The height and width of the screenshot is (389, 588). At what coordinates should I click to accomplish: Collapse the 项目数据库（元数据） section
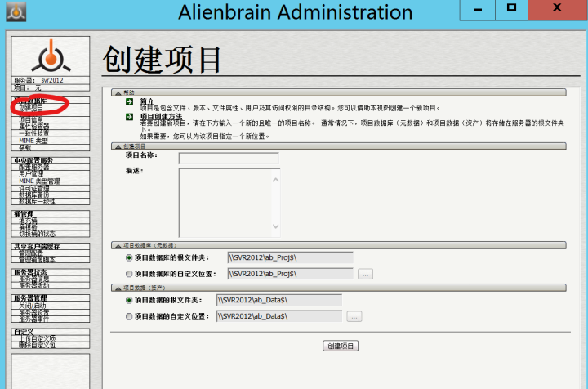[x=339, y=245]
